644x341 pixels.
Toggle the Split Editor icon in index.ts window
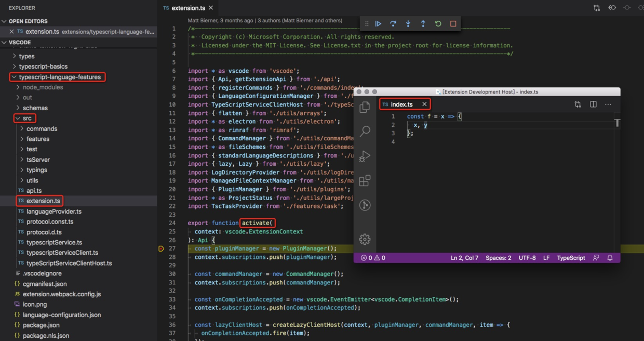coord(593,104)
